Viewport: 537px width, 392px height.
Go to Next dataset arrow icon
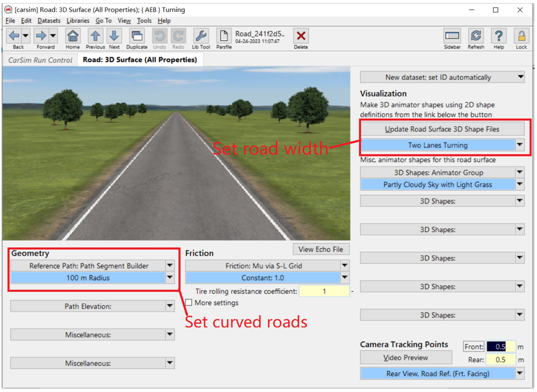(114, 36)
